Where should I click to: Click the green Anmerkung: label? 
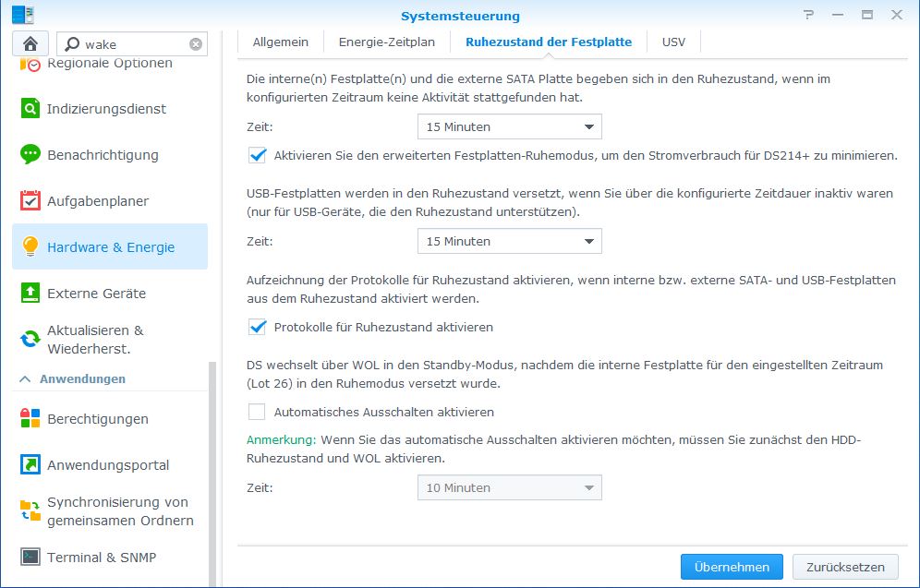click(281, 439)
